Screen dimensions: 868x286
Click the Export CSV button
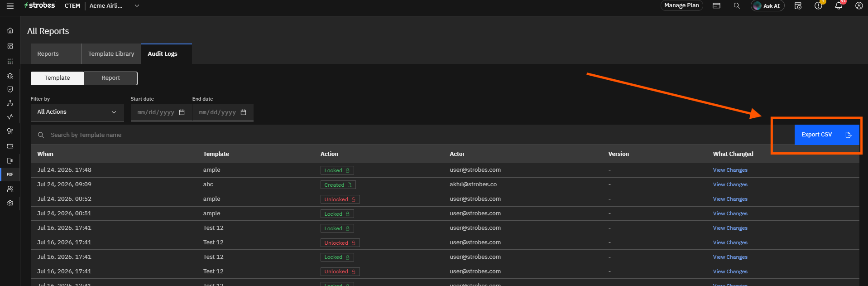coord(827,135)
